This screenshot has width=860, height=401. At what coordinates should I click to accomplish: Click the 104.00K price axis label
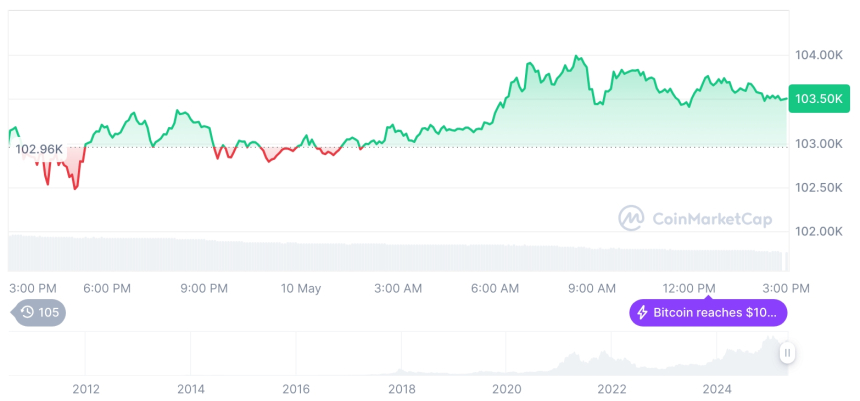(x=818, y=55)
